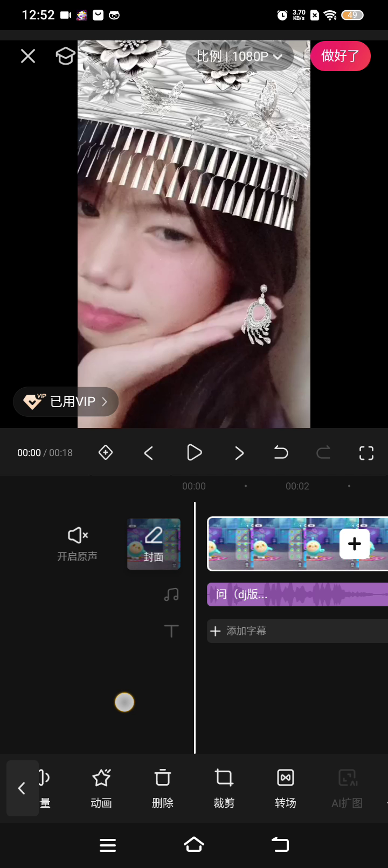Screen dimensions: 388x868
Task: Undo the last edit
Action: coord(281,453)
